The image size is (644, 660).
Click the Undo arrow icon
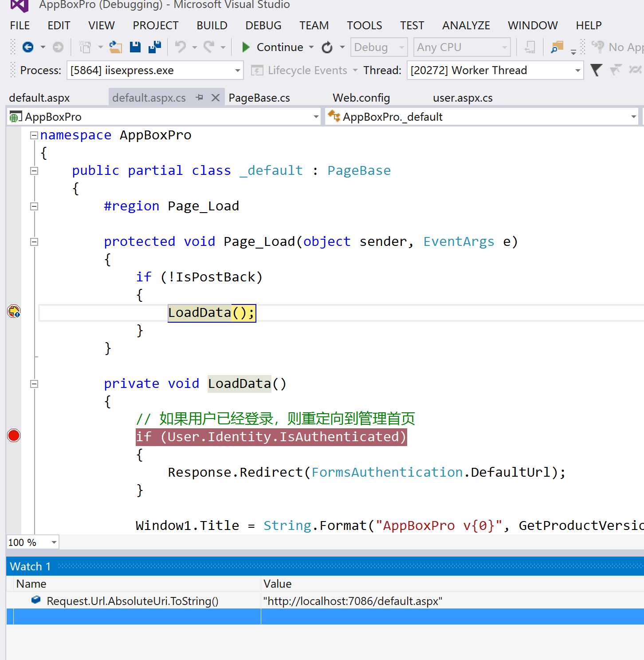pyautogui.click(x=181, y=47)
